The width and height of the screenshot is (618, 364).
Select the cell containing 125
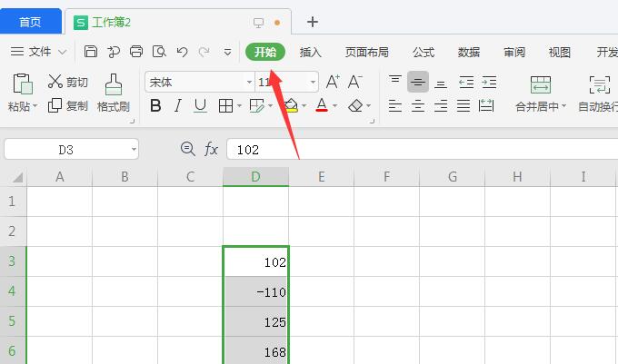coord(255,321)
